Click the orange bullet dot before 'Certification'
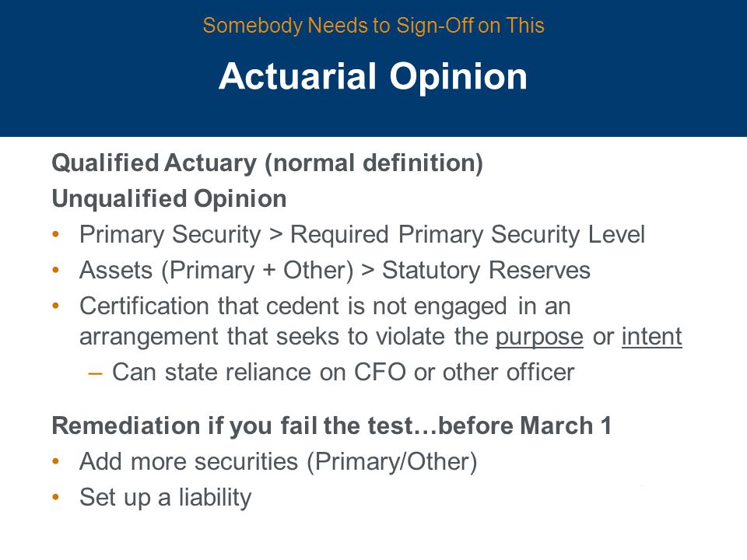747x560 pixels. (56, 306)
